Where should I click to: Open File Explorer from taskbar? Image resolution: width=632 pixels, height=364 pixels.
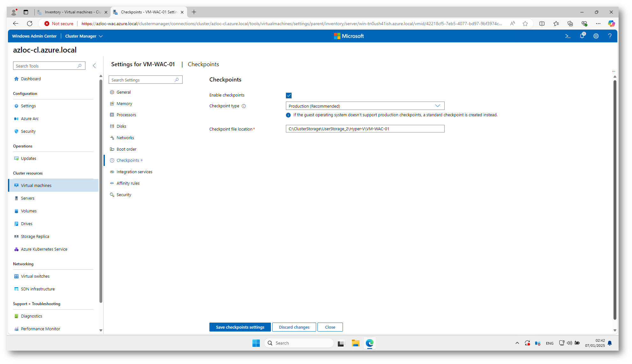click(355, 343)
